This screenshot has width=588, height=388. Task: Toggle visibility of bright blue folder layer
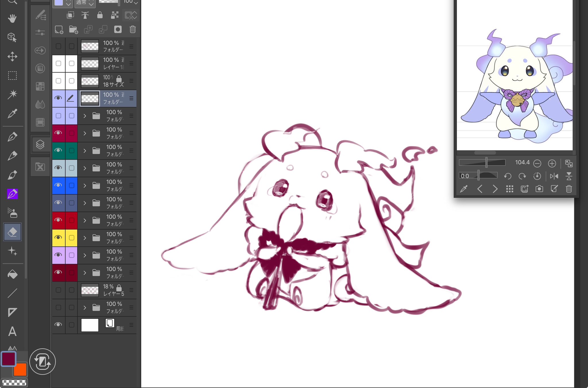58,185
